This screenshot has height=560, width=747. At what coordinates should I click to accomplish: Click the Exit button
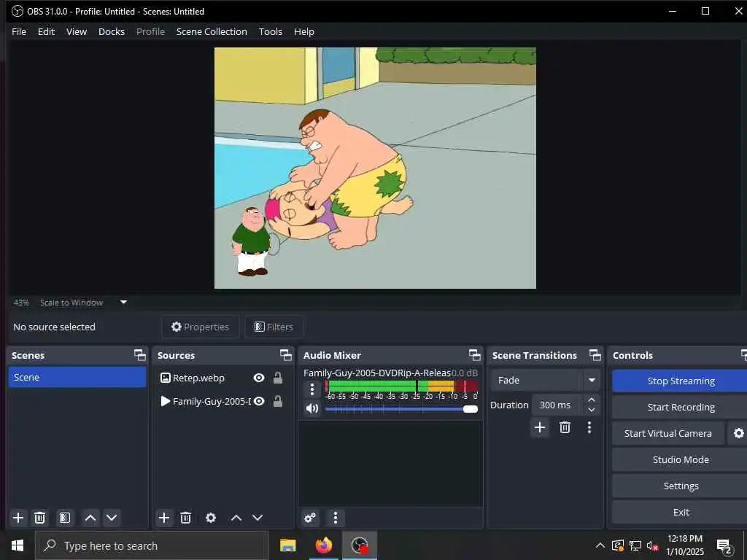tap(681, 512)
